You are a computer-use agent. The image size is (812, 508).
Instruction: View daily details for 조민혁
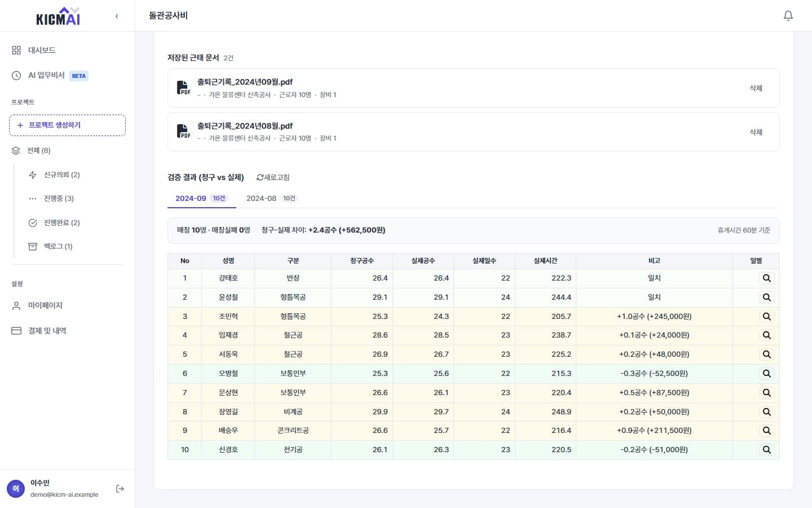[x=766, y=317]
